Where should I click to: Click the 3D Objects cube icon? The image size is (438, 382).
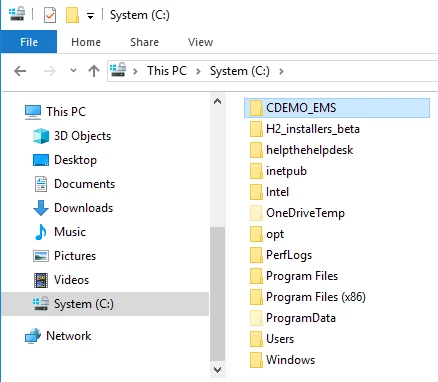click(x=41, y=136)
